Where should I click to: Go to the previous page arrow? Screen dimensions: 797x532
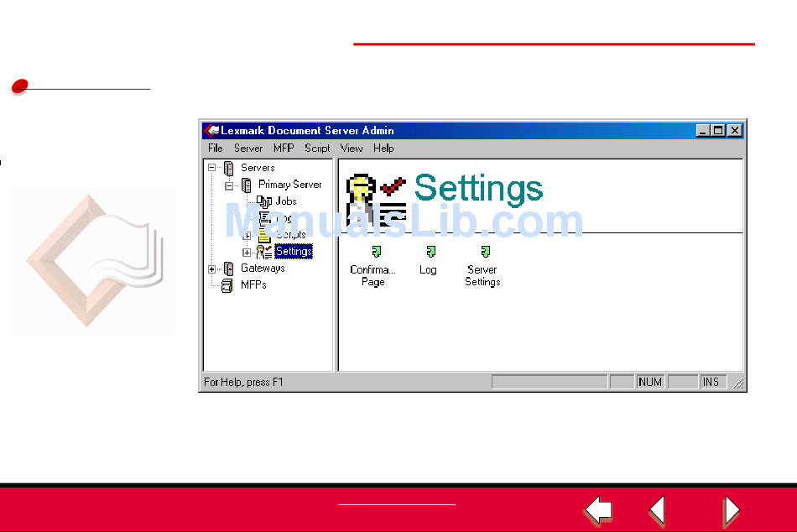658,509
